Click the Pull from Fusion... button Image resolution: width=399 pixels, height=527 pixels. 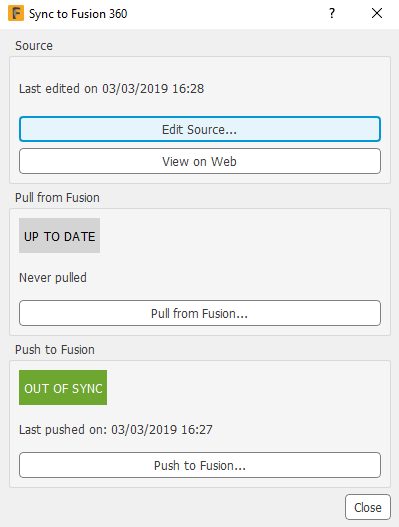(x=200, y=313)
